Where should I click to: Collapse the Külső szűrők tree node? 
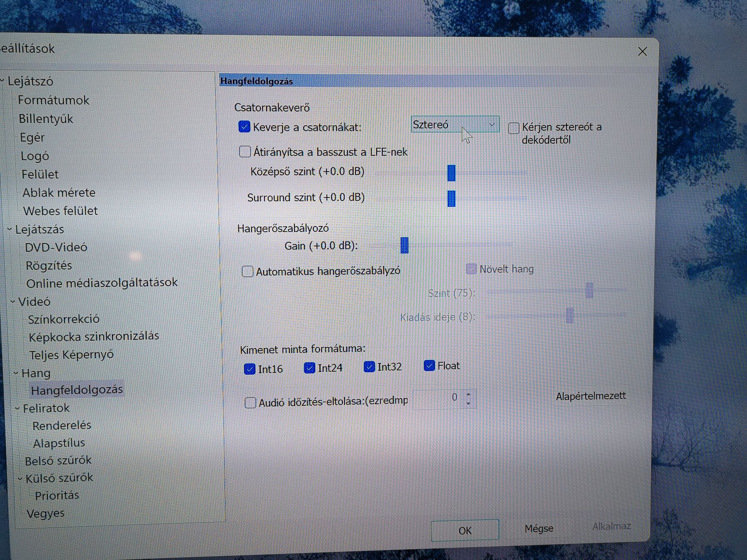pos(20,479)
